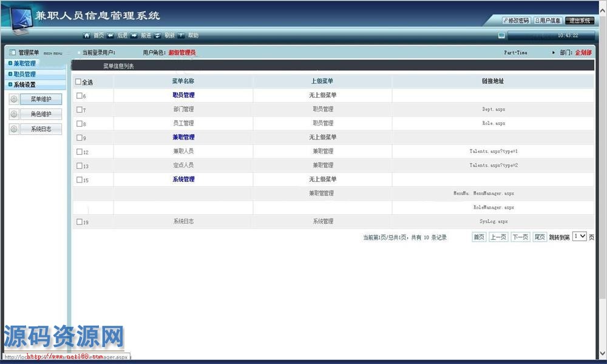Select the checkbox for row 19 系统日志
The height and width of the screenshot is (364, 607).
pyautogui.click(x=80, y=222)
